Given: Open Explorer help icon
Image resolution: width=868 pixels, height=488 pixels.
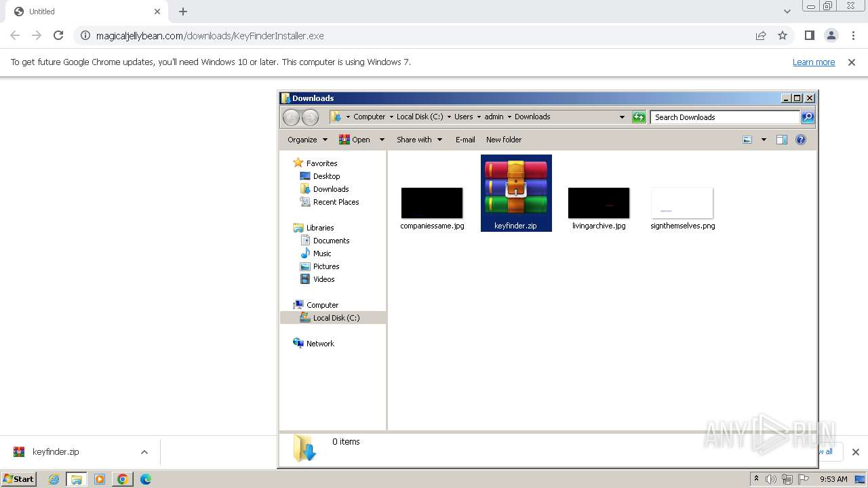Looking at the screenshot, I should pos(801,140).
